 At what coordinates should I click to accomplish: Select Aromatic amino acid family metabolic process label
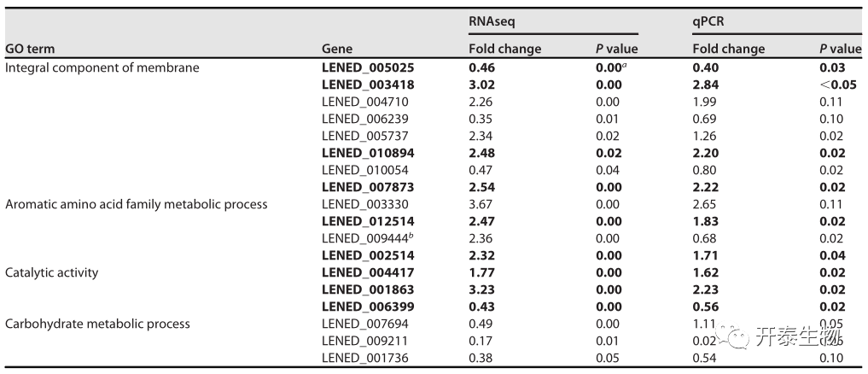pyautogui.click(x=137, y=204)
